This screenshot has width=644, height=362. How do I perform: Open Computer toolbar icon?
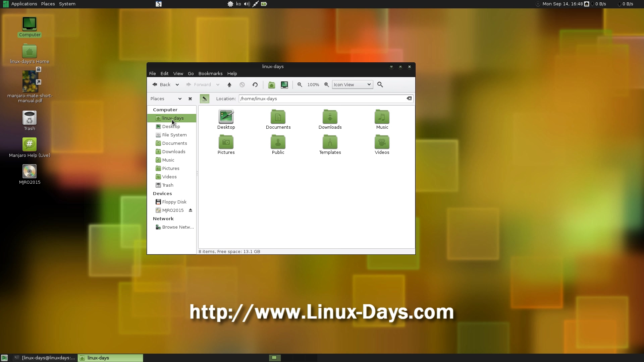(x=284, y=85)
